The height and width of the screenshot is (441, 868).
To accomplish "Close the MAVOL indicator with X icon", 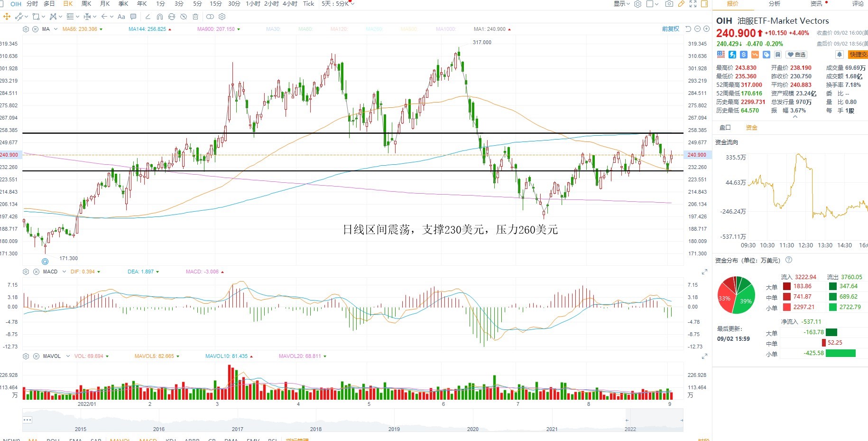I will 36,356.
